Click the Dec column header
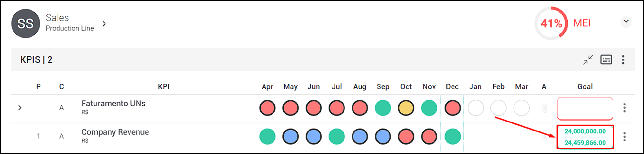Screen dimensions: 644x154 [x=452, y=86]
